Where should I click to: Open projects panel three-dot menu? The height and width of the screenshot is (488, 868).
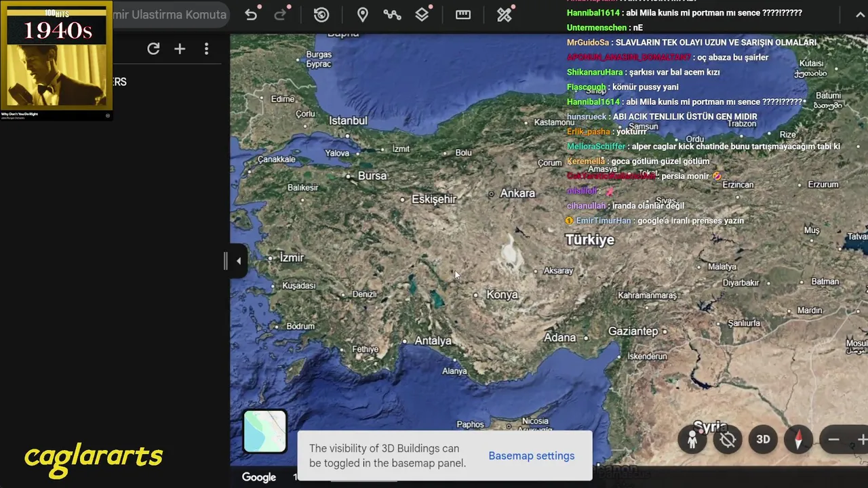[206, 49]
